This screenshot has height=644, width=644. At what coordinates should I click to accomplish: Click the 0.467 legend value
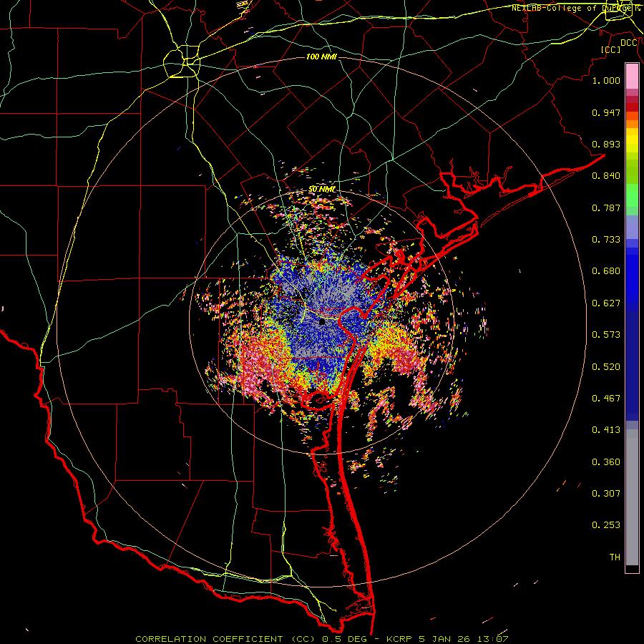coord(606,399)
